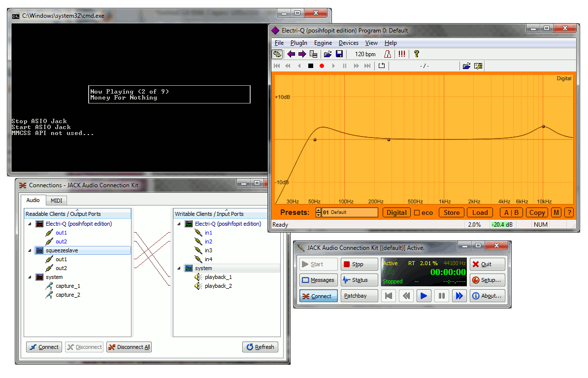Image resolution: width=588 pixels, height=378 pixels.
Task: Click the pause icon in Electri-Q transport bar
Action: point(345,66)
